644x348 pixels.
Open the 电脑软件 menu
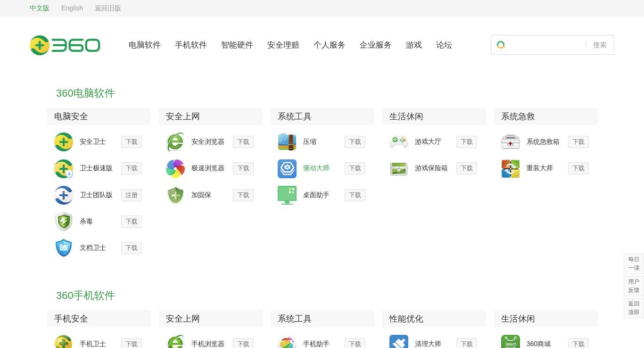(x=145, y=45)
